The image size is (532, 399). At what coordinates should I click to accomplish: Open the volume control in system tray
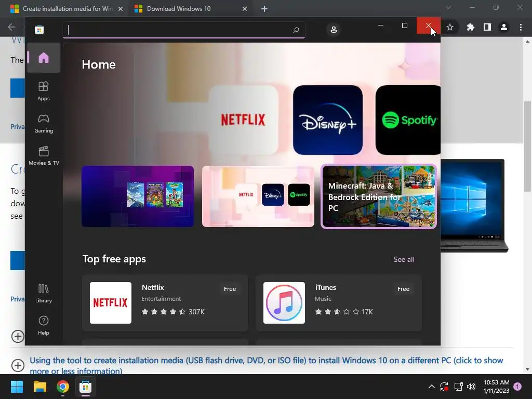coord(471,387)
